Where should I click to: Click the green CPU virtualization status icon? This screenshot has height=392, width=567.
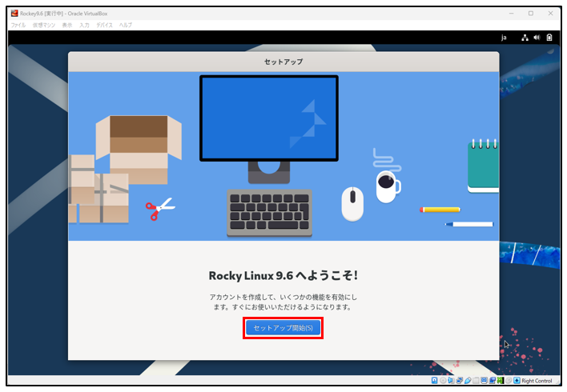click(500, 380)
